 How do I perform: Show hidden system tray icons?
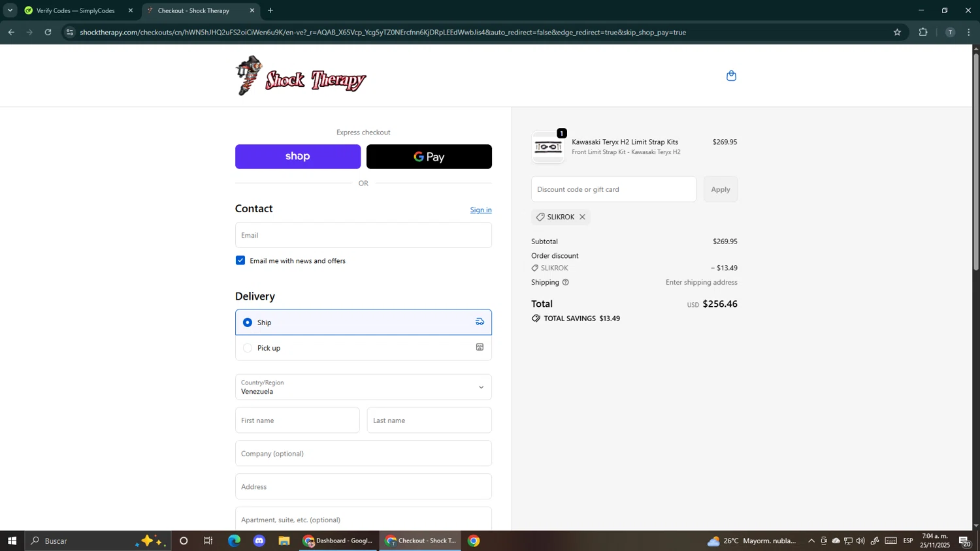[x=811, y=541]
